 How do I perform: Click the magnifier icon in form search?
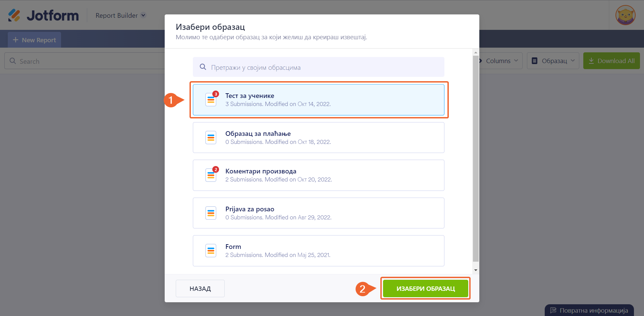coord(203,67)
